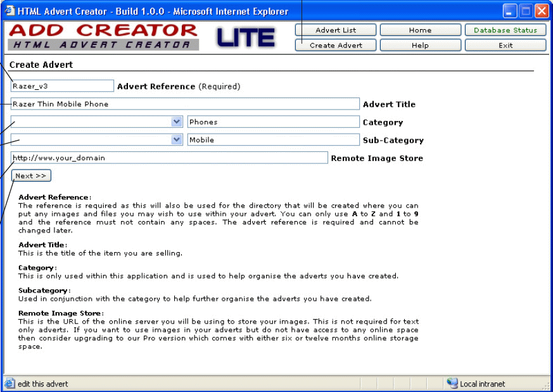
Task: Minimize the Internet Explorer window
Action: coord(509,11)
